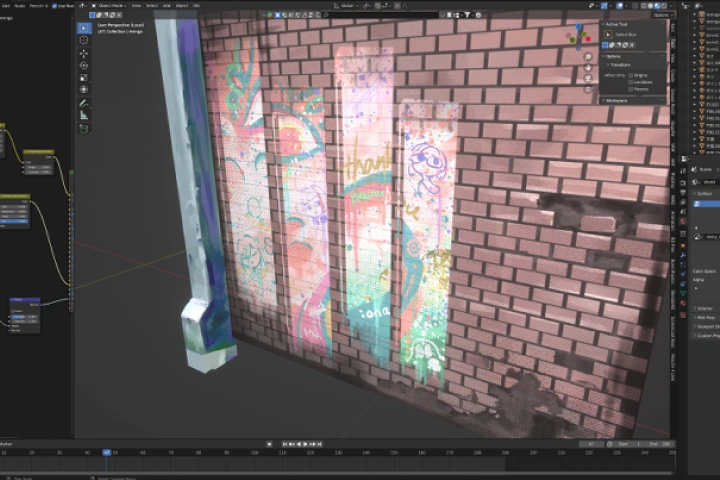Image resolution: width=720 pixels, height=480 pixels.
Task: Activate the Rotate tool
Action: [84, 65]
